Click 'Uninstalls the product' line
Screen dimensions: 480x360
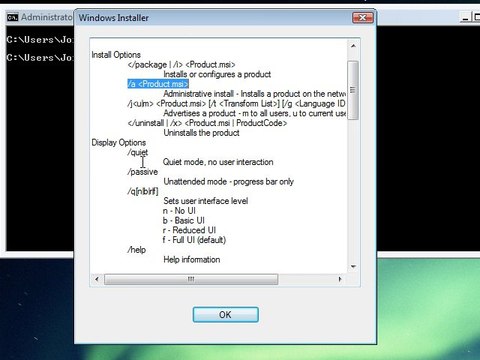(201, 133)
